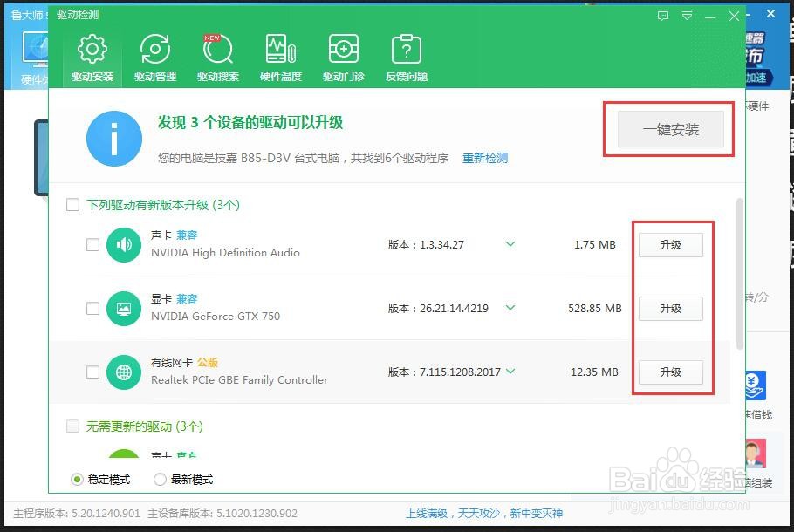Click the 兼容 tag next to 显卡
The height and width of the screenshot is (532, 794).
(x=187, y=298)
